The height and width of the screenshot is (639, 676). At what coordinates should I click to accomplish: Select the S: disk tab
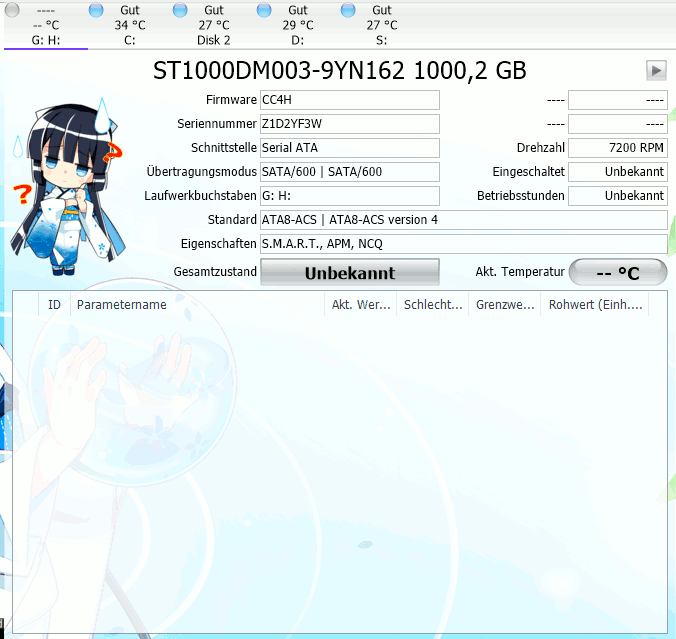pyautogui.click(x=382, y=25)
